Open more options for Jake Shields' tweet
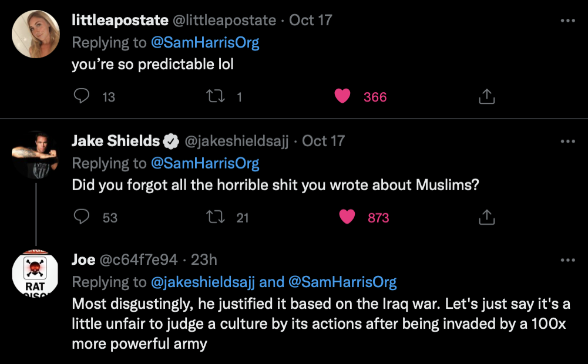Screen dimensions: 588x364 567,141
